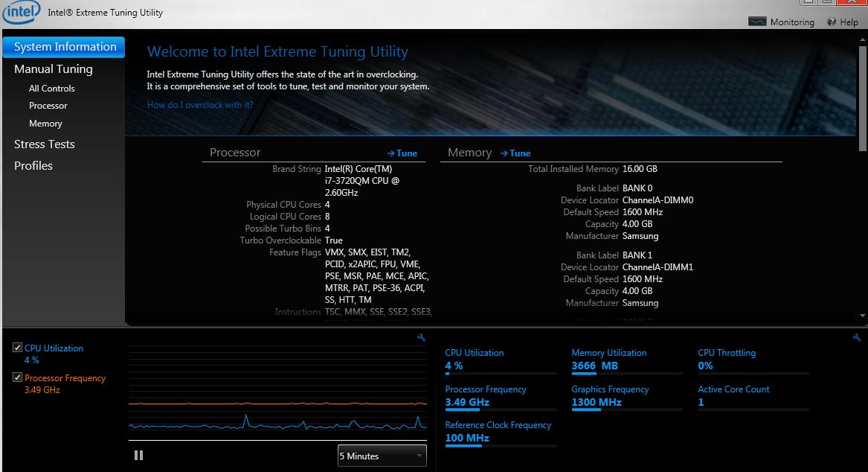868x472 pixels.
Task: Click the Default Speed 1600 MHz under BANK 0
Action: tap(643, 212)
